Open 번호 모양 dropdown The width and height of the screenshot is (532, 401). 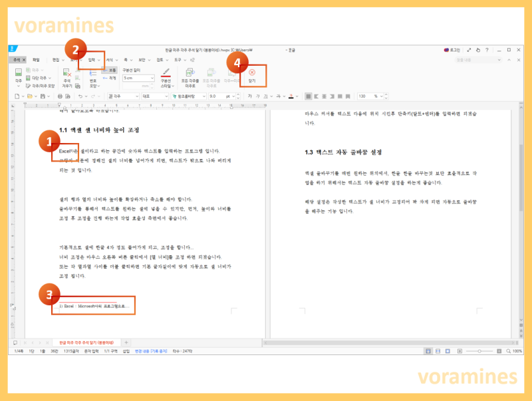(93, 79)
